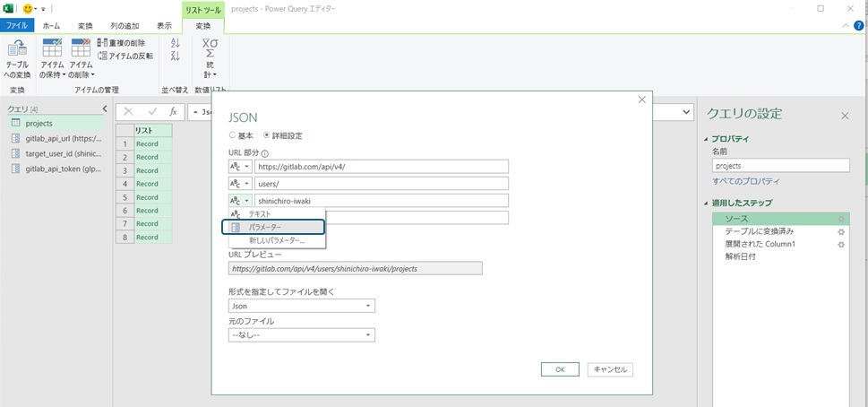
Task: Expand the 形式を指定してファイルを開く Json dropdown
Action: [301, 306]
